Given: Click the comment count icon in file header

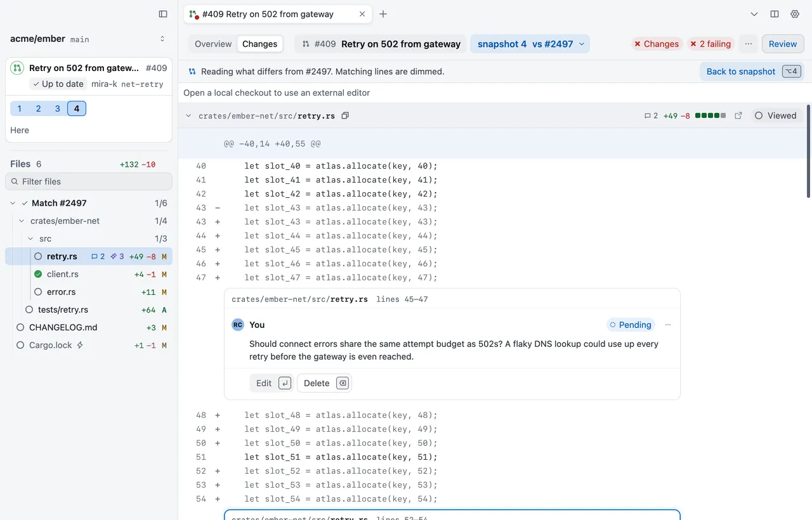Looking at the screenshot, I should tap(651, 115).
